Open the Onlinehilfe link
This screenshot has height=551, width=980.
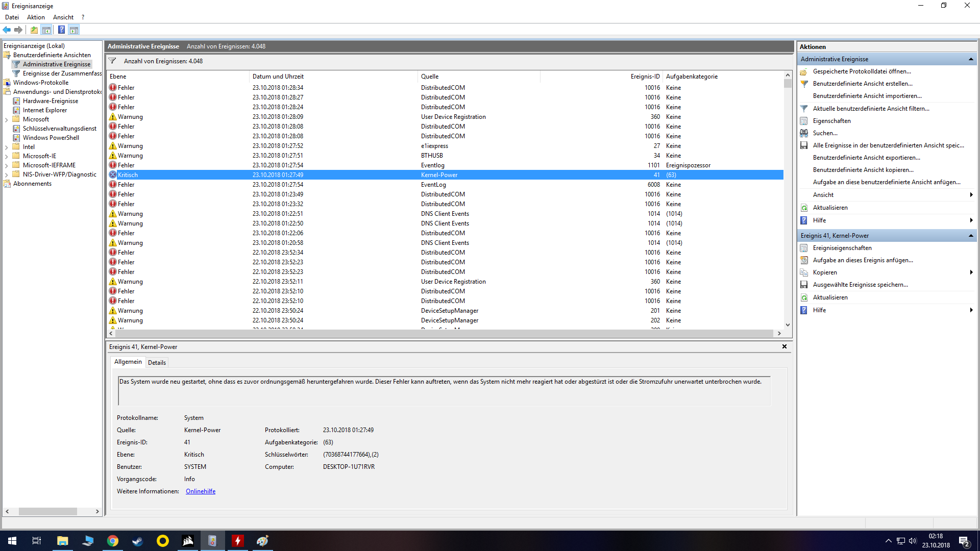click(x=200, y=491)
